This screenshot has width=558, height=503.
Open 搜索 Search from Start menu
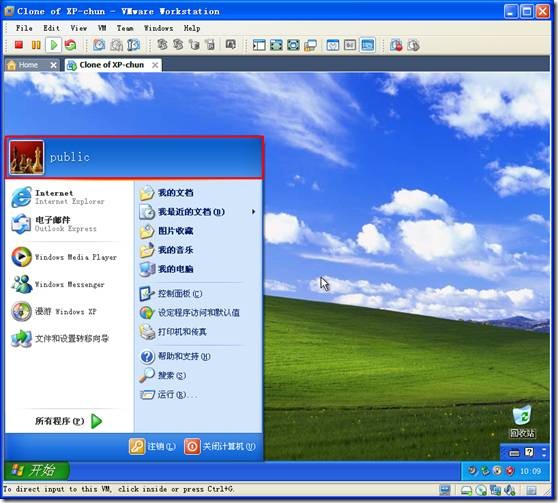coord(198,376)
